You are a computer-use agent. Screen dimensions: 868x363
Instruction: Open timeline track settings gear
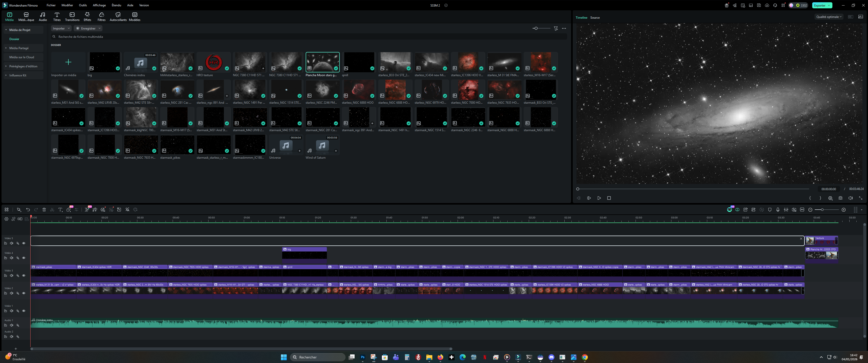tap(6, 219)
